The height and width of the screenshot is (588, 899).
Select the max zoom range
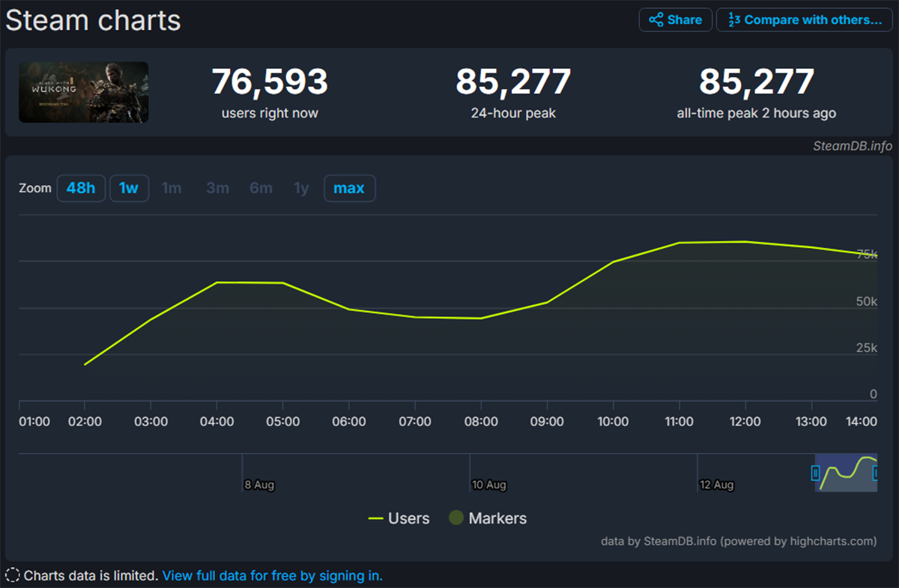pyautogui.click(x=349, y=188)
